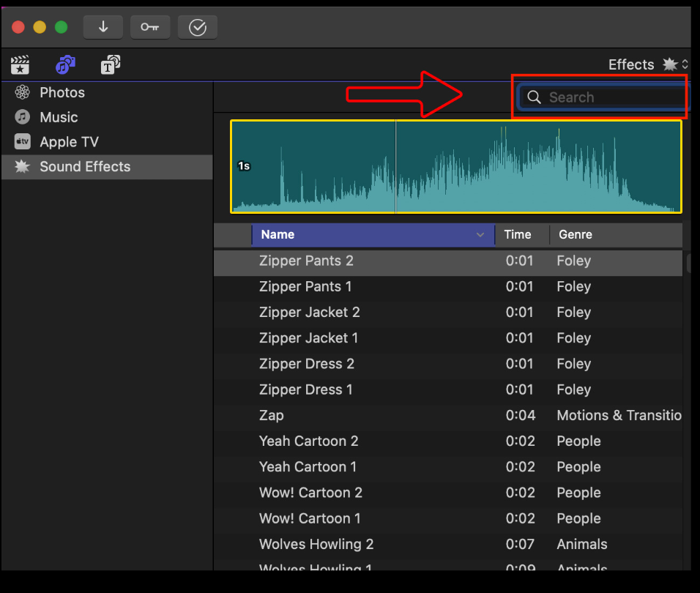Image resolution: width=700 pixels, height=593 pixels.
Task: Sort list by Genre column
Action: (616, 235)
